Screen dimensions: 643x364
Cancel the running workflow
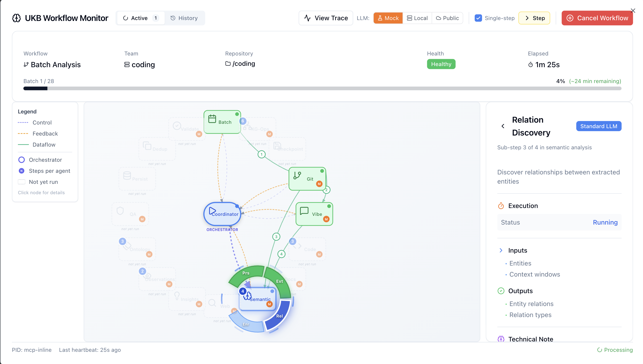(597, 18)
